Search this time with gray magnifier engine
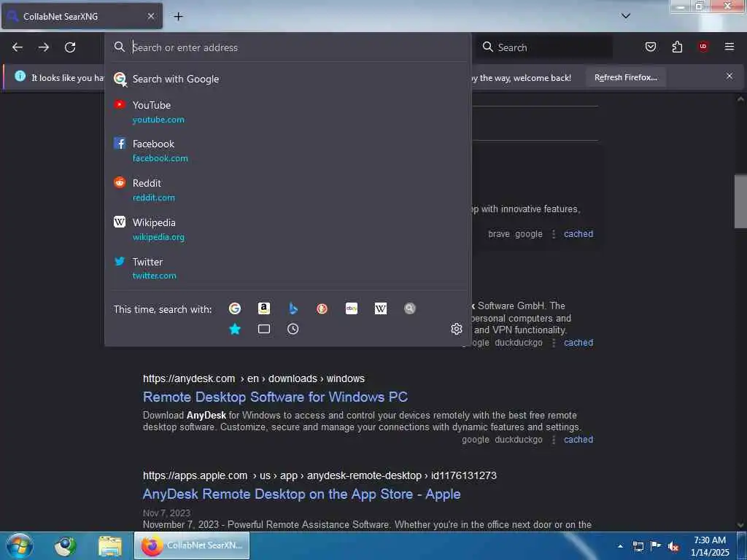 410,308
